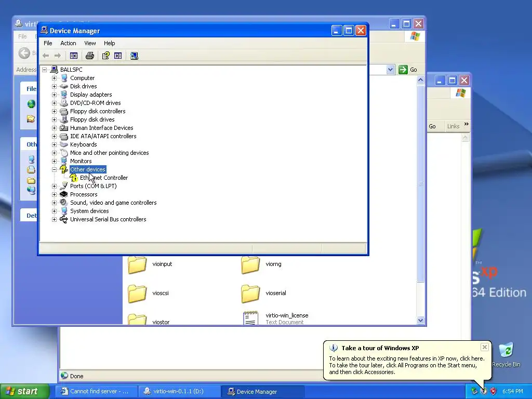Select Mice and other pointing devices

click(x=109, y=153)
